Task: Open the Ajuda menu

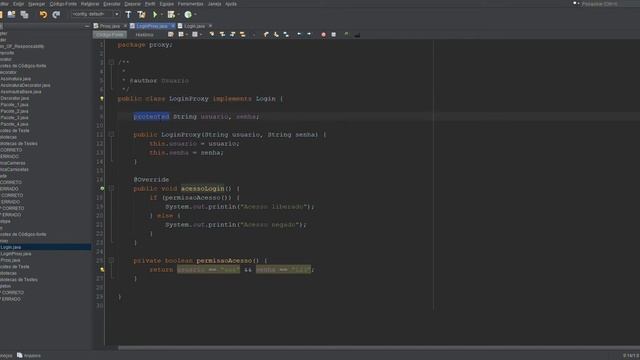Action: (x=231, y=4)
